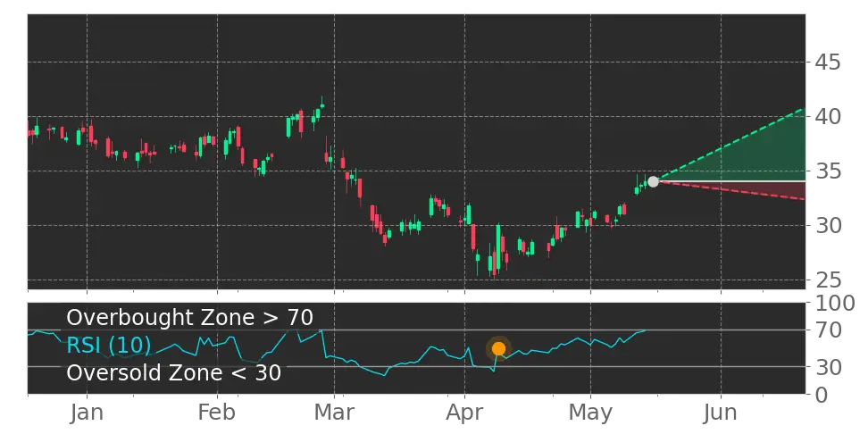868x434 pixels.
Task: Click the 'Oversold Zone < 30' label
Action: 174,372
